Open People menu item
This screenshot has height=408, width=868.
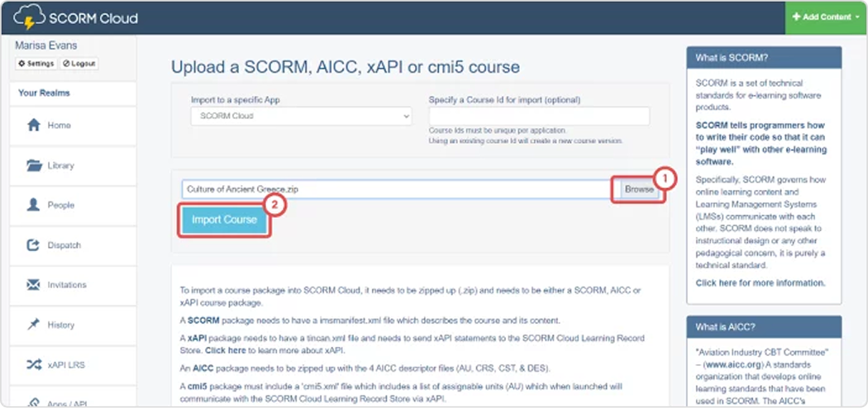click(73, 205)
